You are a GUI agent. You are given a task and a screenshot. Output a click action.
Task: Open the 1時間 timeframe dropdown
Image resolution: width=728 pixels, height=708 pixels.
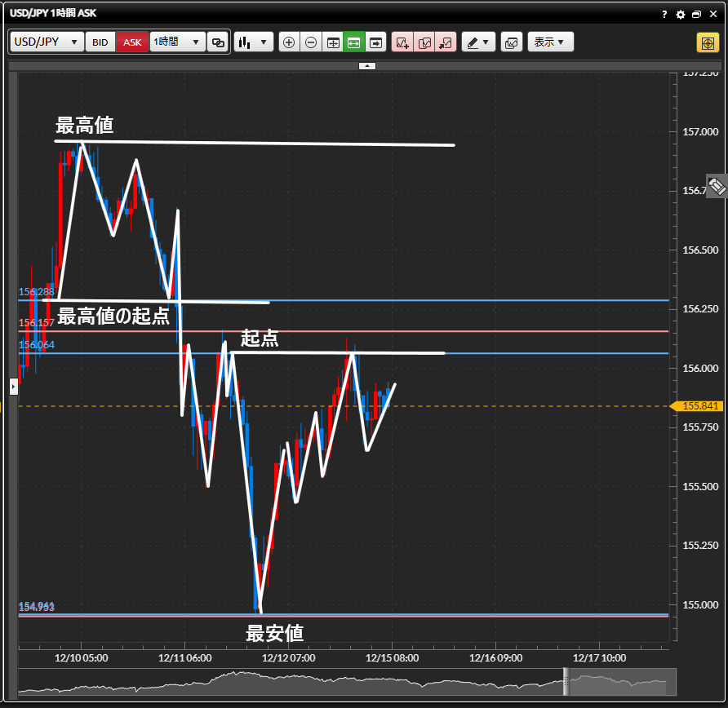(x=178, y=42)
